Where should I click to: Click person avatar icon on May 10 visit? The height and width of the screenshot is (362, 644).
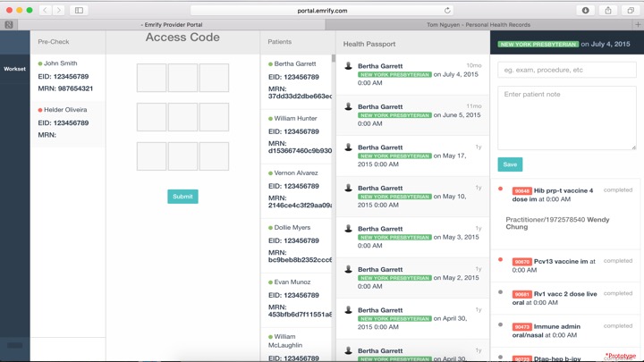(x=348, y=188)
